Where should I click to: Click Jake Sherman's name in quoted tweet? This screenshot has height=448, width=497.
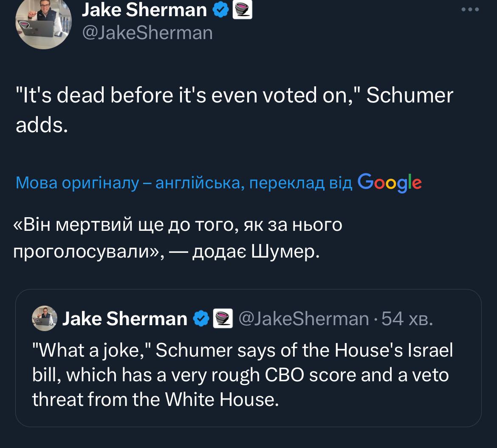[125, 318]
